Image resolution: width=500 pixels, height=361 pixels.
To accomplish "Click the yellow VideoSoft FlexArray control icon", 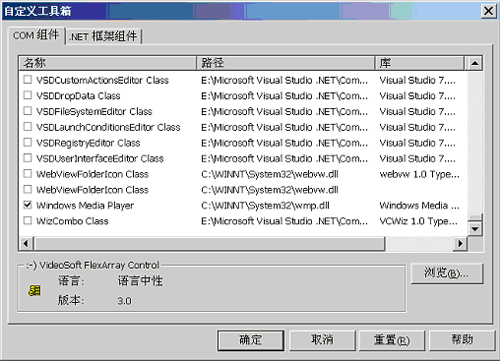I will (x=34, y=291).
